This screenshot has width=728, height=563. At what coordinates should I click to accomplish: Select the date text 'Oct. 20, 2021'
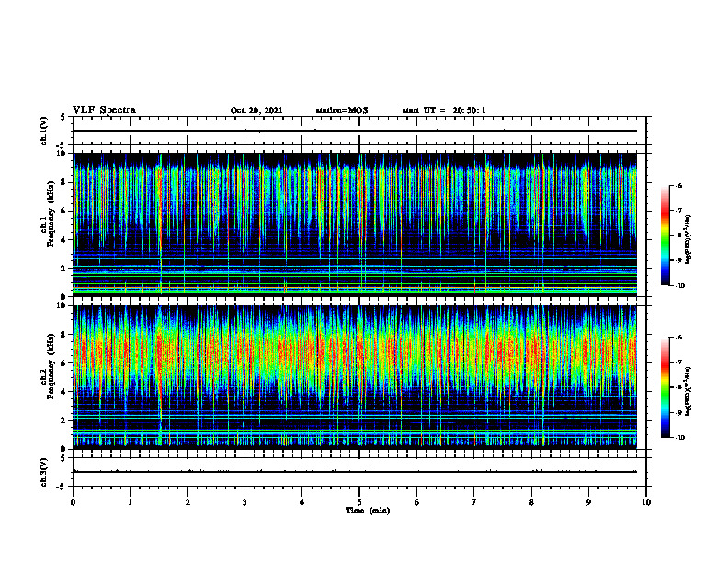[x=256, y=110]
